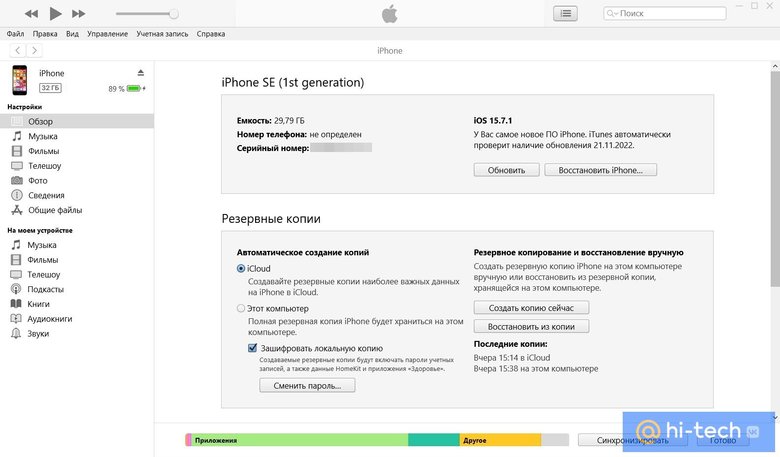Skip to the previous track

[x=31, y=14]
